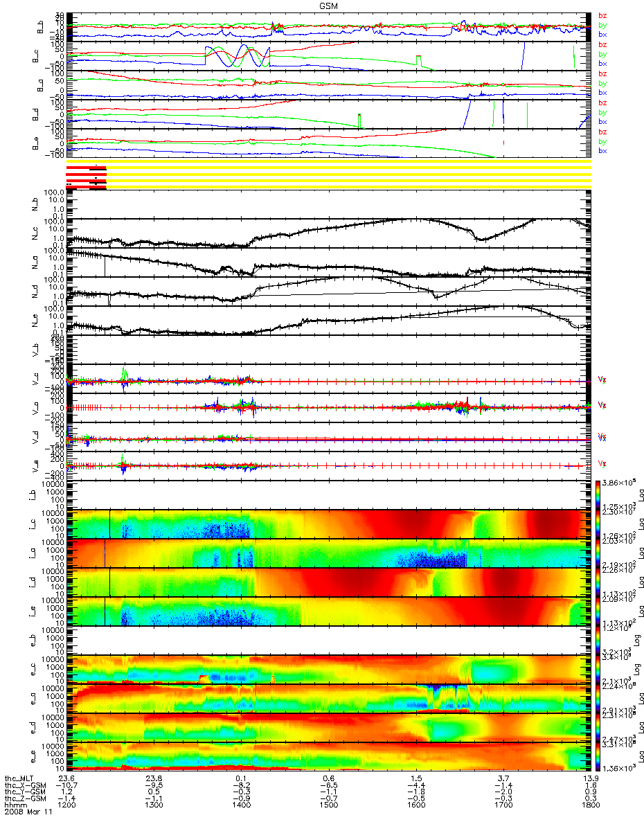
Task: Open the i_c ion energy spectrogram panel
Action: pos(328,524)
